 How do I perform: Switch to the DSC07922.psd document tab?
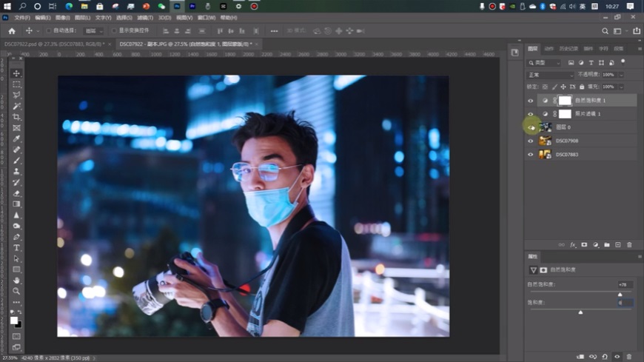[54, 44]
